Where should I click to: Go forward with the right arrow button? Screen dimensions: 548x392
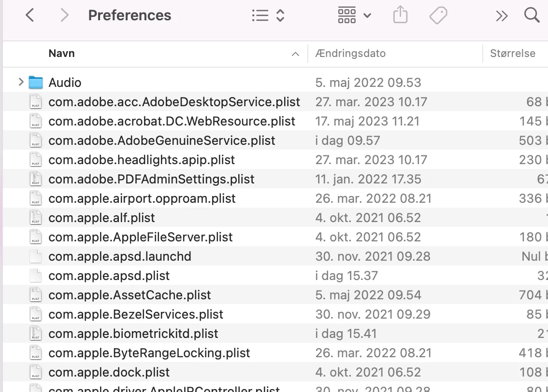click(64, 15)
